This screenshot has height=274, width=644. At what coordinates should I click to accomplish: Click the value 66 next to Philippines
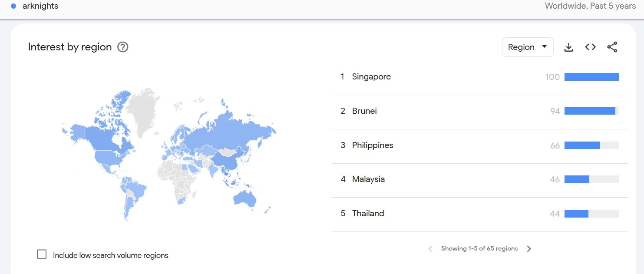[555, 145]
